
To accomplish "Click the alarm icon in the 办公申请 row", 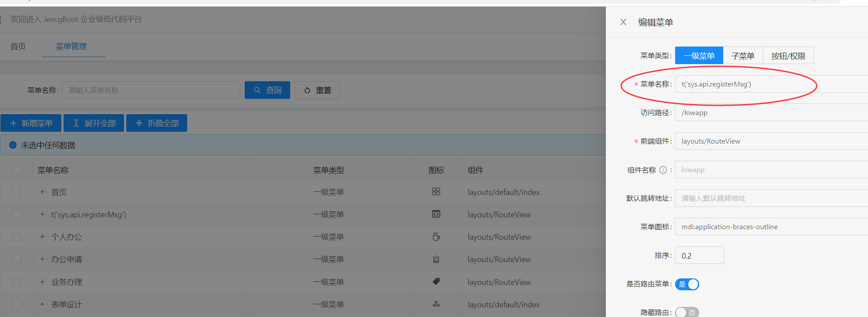I will point(436,259).
